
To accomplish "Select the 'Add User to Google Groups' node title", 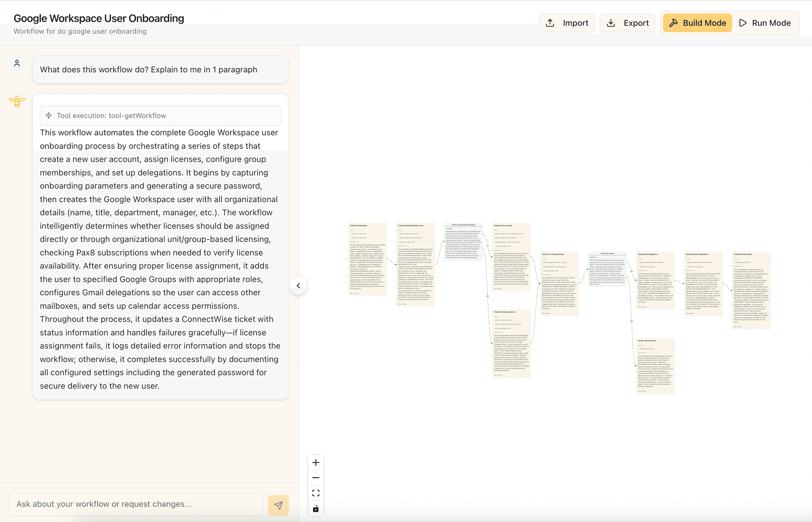I will click(553, 254).
